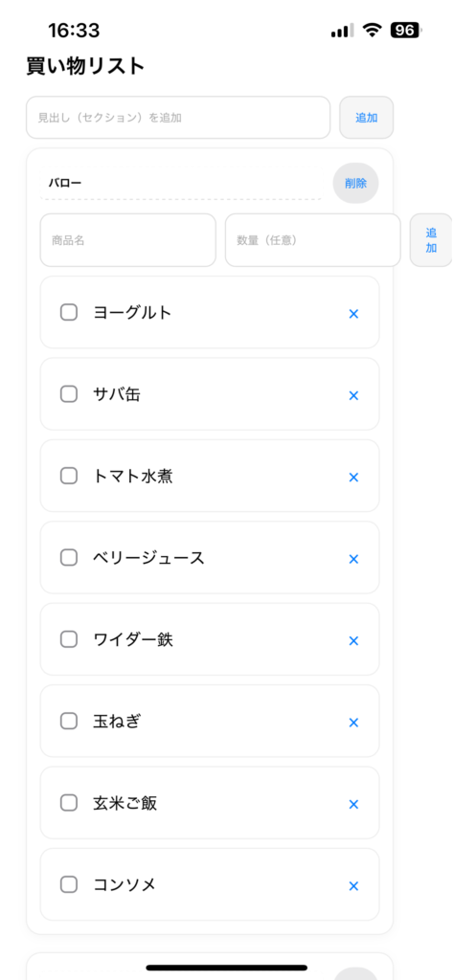Check off ベリージュース
This screenshot has height=980, width=453.
[x=69, y=558]
